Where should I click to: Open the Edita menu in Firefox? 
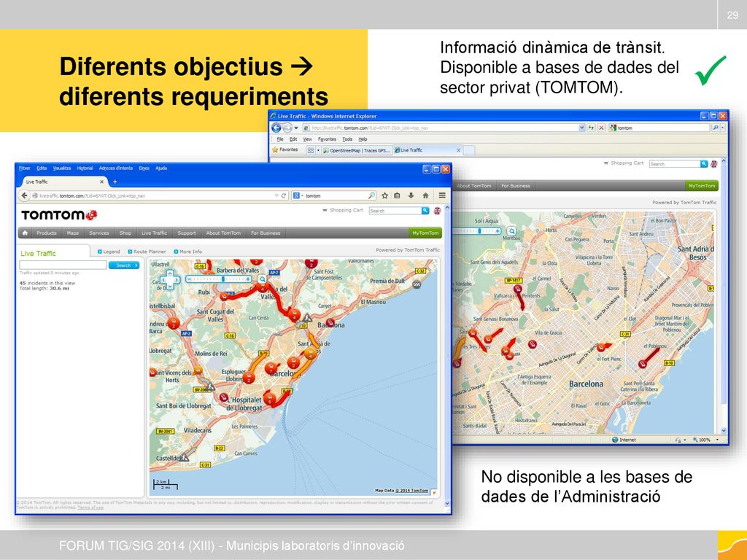[42, 168]
